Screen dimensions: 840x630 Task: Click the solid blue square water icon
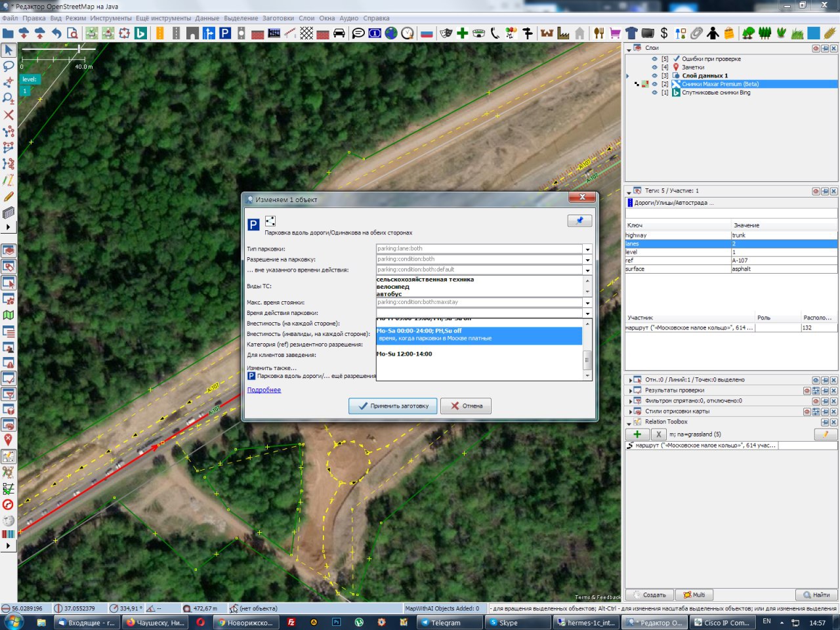coord(814,33)
